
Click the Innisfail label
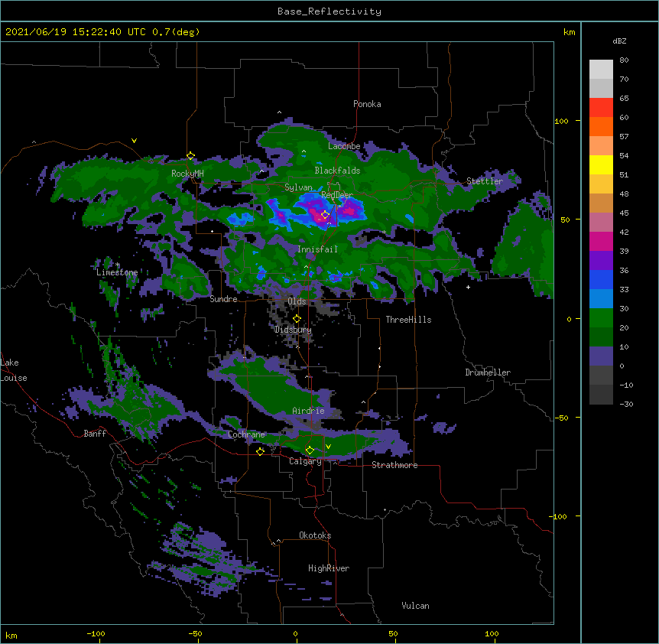(x=317, y=249)
